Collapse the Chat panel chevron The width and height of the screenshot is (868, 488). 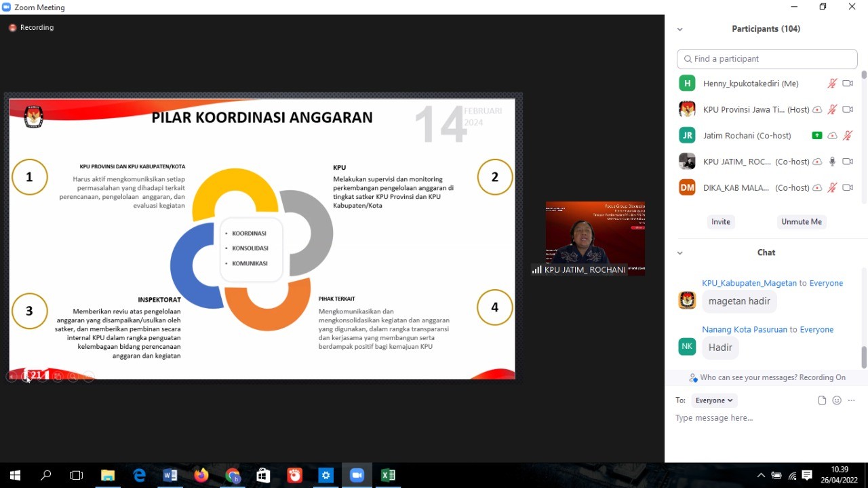pos(679,252)
